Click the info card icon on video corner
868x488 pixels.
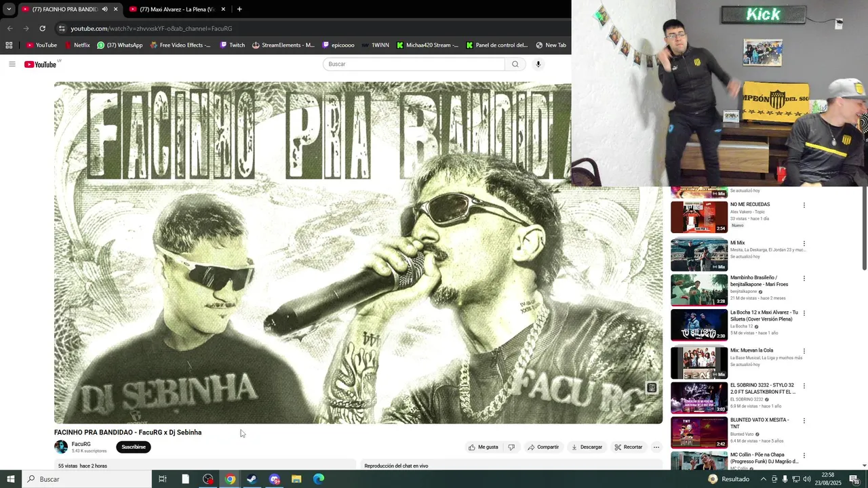(x=652, y=388)
